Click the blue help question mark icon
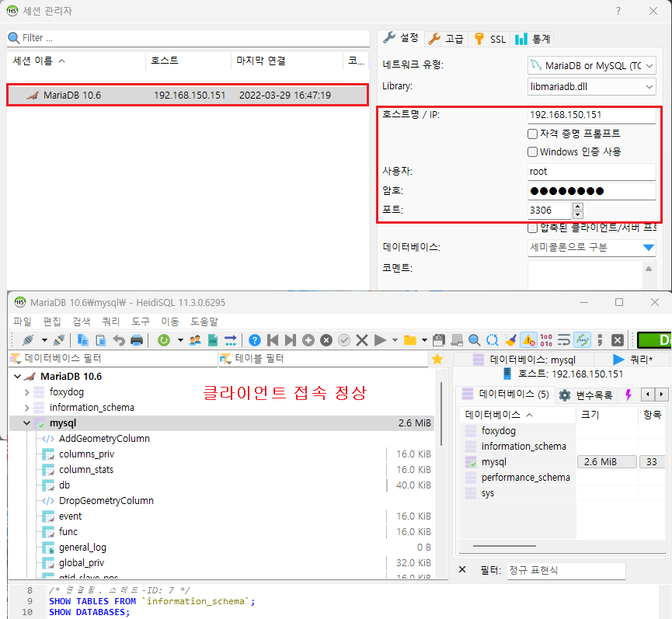 [x=255, y=340]
